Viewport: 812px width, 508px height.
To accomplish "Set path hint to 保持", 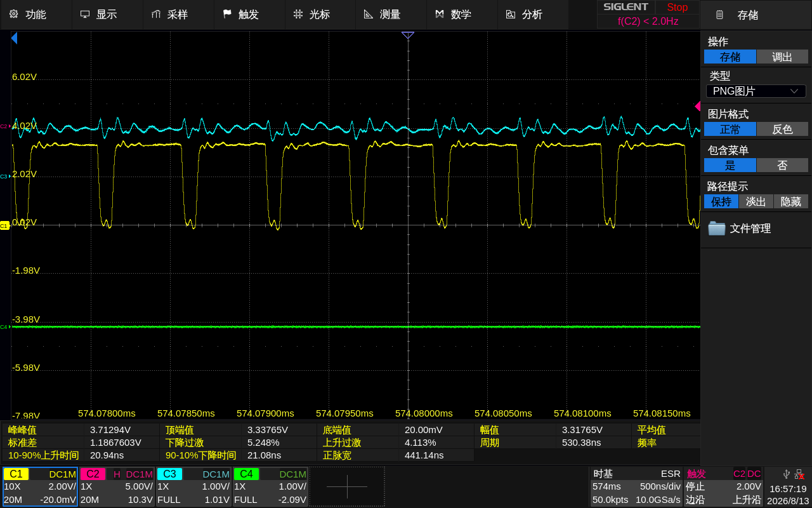I will [721, 201].
